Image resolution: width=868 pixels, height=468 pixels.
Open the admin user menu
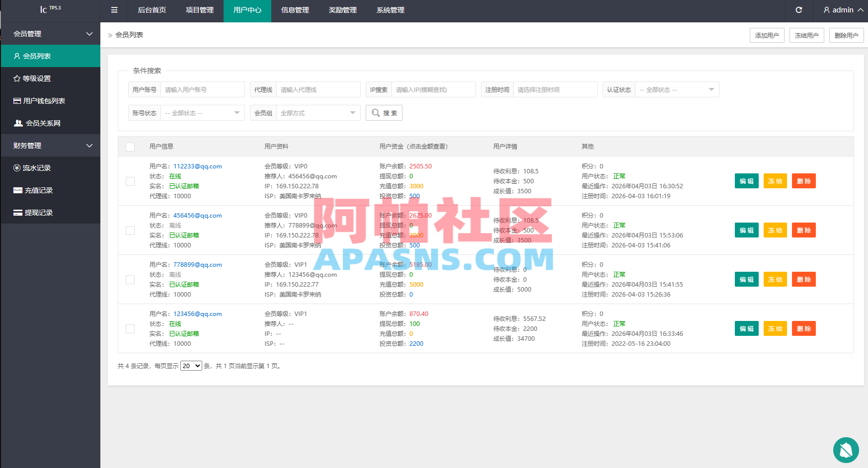(x=843, y=10)
